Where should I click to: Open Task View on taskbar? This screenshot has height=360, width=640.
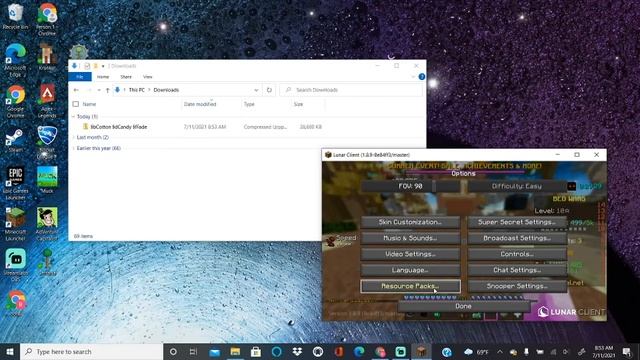pyautogui.click(x=193, y=351)
